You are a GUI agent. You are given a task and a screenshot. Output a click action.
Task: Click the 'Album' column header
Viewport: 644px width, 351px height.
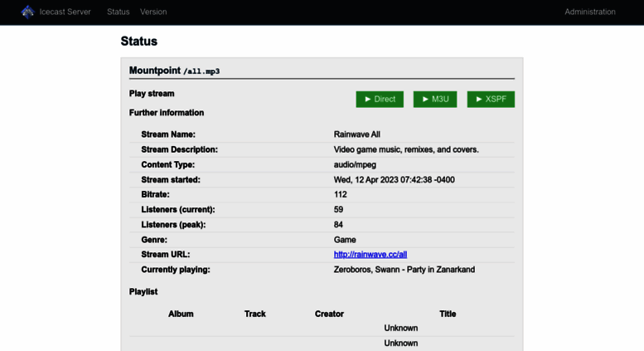181,314
